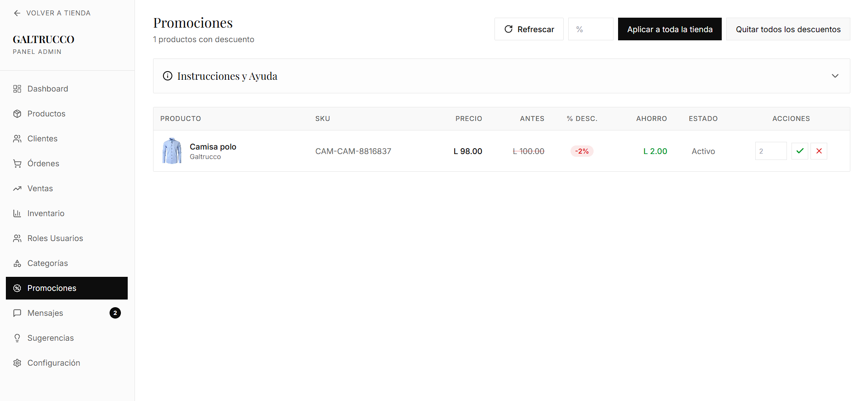
Task: Click Aplicar a toda la tienda
Action: [x=669, y=29]
